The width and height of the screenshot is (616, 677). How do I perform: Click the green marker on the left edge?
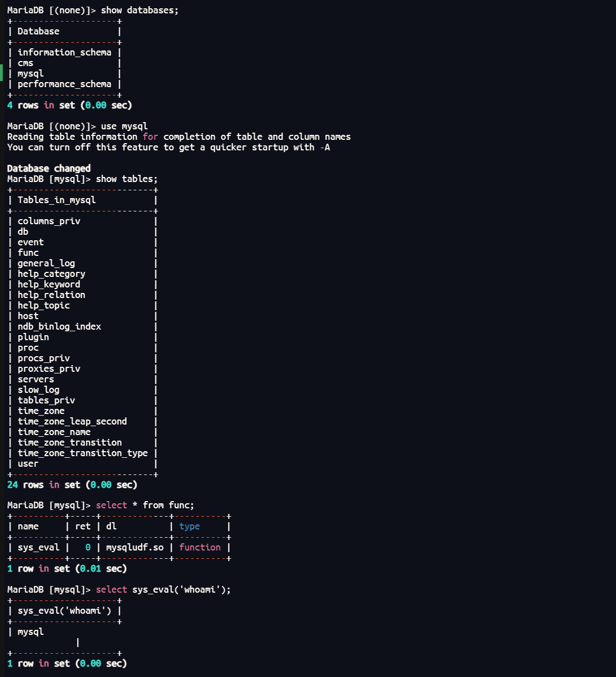click(x=2, y=73)
